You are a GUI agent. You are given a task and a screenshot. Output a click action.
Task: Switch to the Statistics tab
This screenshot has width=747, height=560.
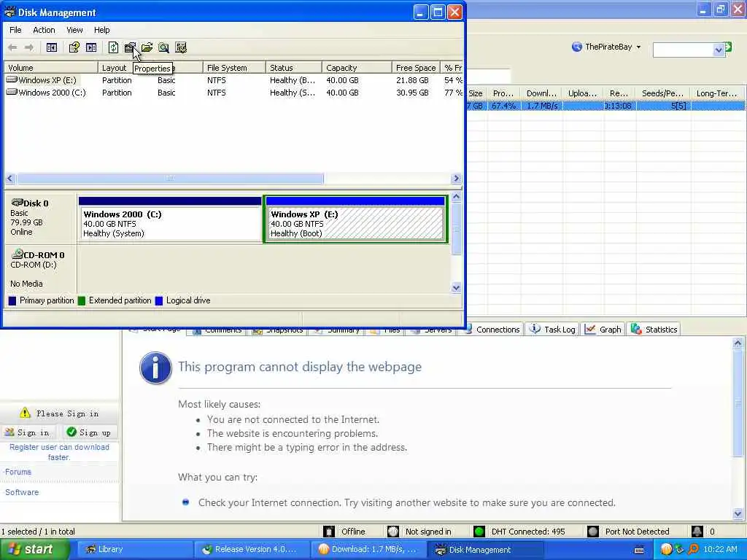654,330
